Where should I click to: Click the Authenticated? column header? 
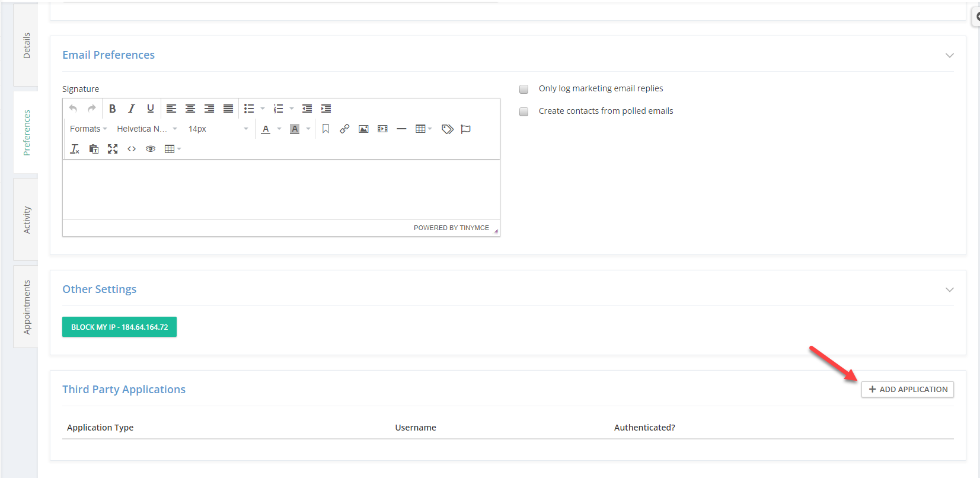tap(644, 428)
